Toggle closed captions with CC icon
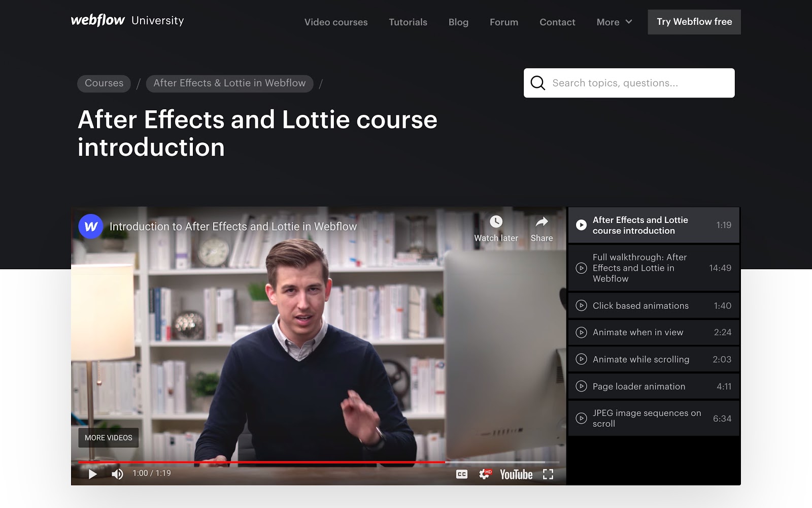 (462, 474)
